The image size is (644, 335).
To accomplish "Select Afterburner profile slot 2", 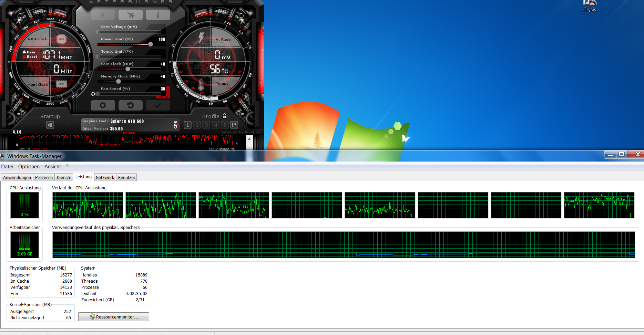I will (x=197, y=125).
